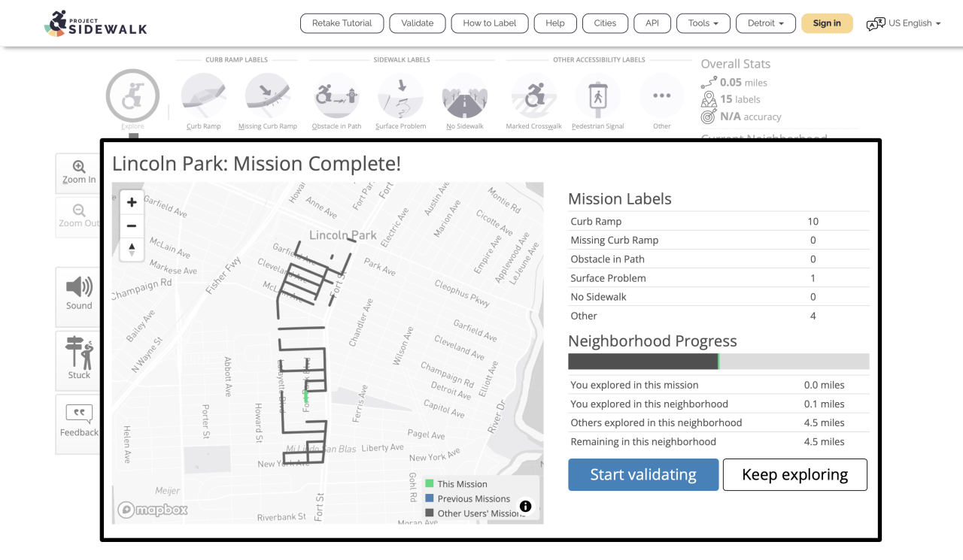
Task: Open the API page
Action: [x=652, y=23]
